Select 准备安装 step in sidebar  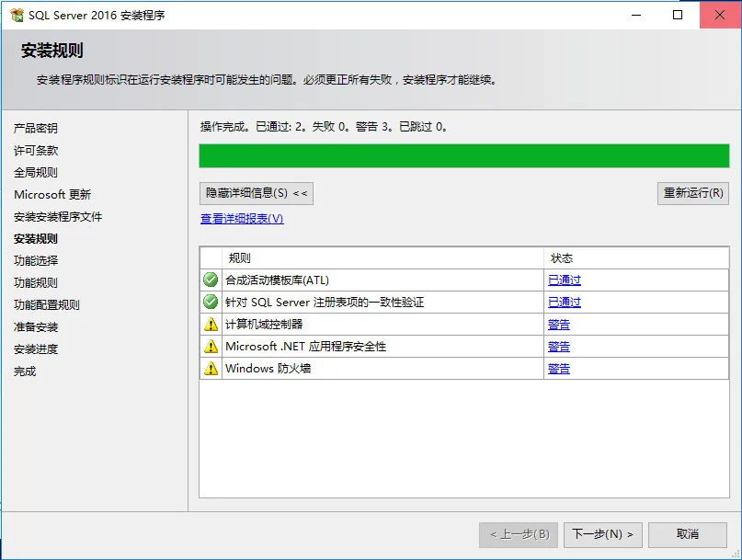click(36, 327)
